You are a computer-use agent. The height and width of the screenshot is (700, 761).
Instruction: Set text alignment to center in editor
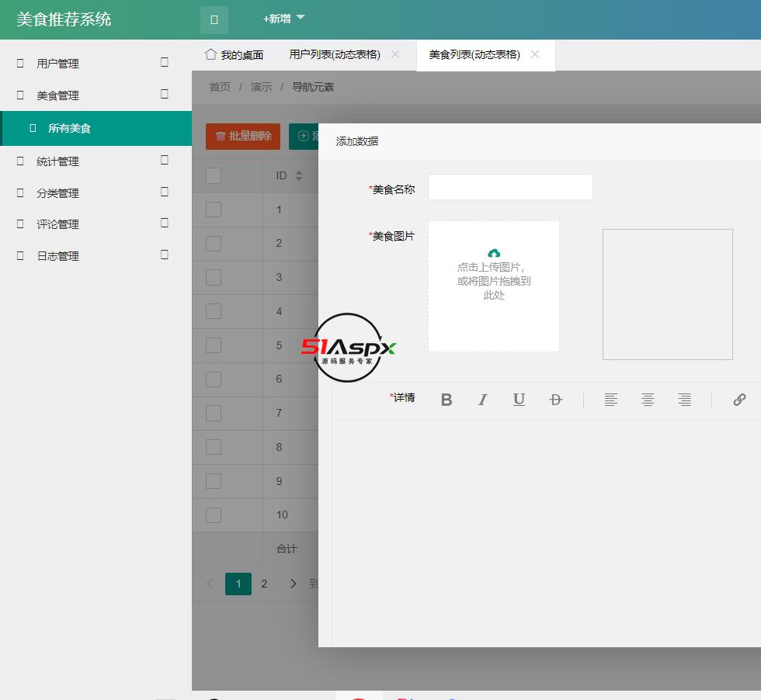coord(648,399)
